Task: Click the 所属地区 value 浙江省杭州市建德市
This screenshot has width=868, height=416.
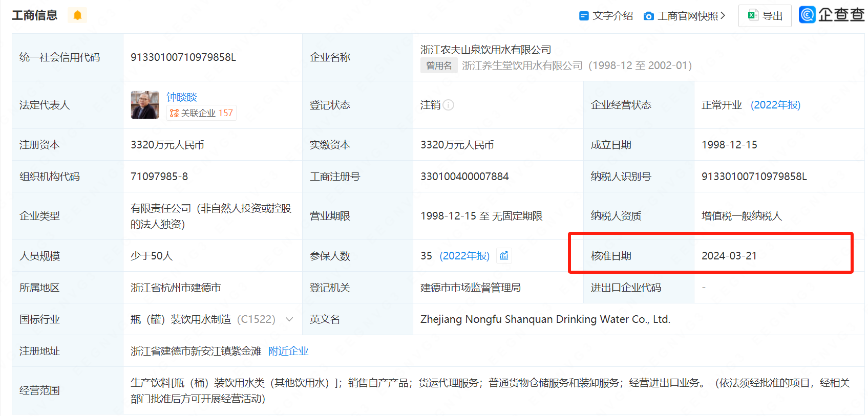Action: click(176, 288)
